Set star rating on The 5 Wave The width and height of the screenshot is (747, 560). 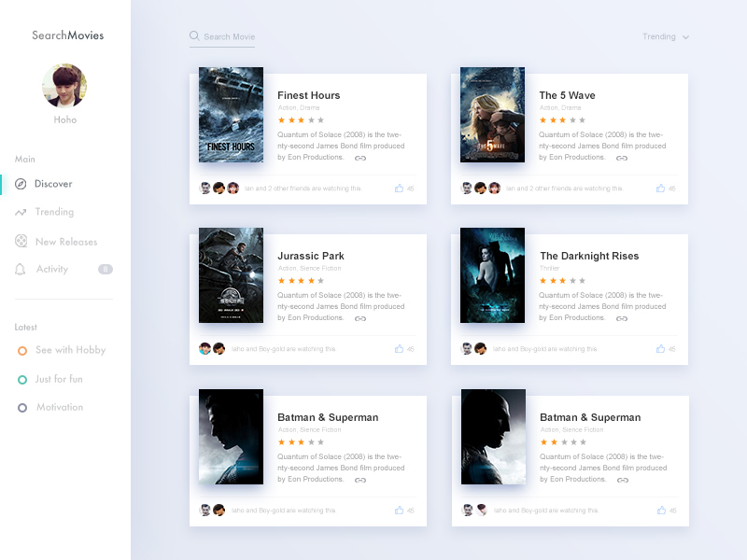562,120
